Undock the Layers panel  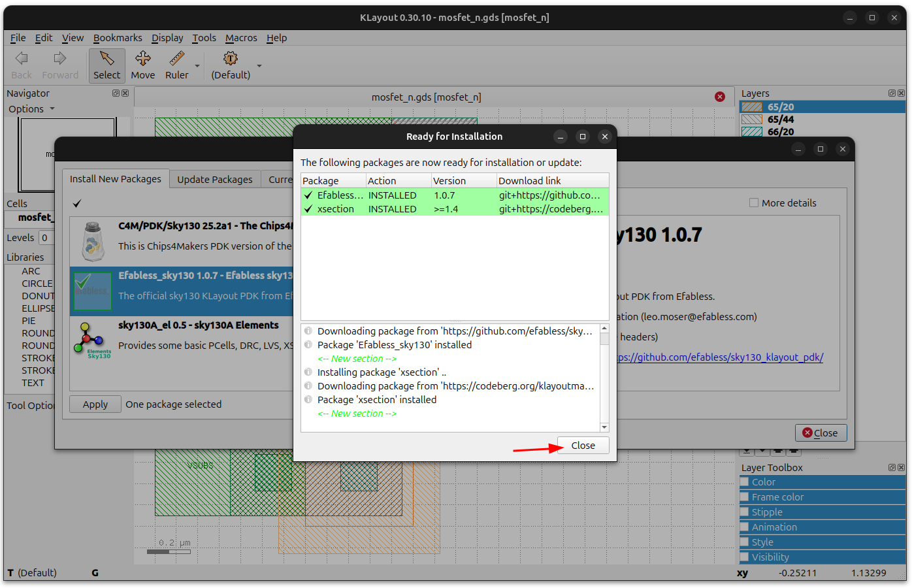click(892, 93)
